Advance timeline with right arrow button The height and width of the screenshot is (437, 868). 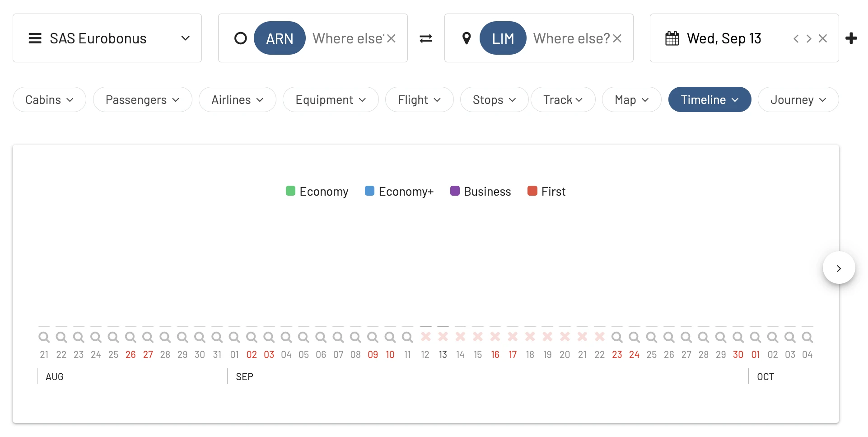[x=839, y=268]
